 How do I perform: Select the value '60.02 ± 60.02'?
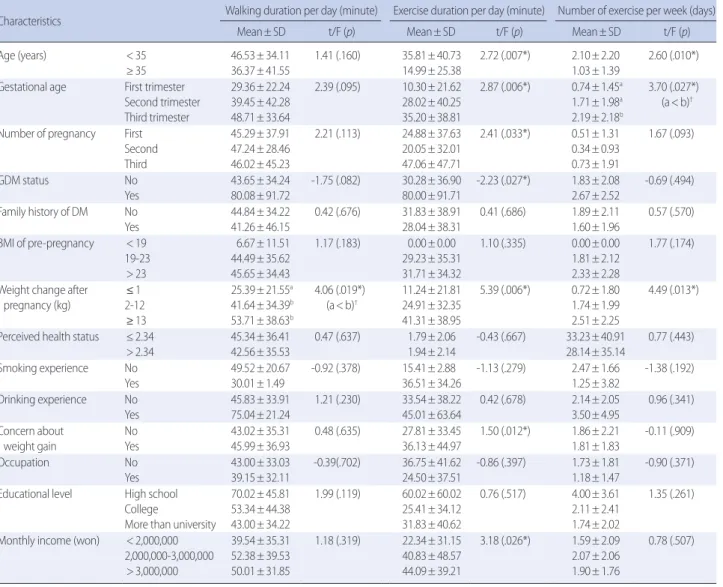[x=432, y=494]
